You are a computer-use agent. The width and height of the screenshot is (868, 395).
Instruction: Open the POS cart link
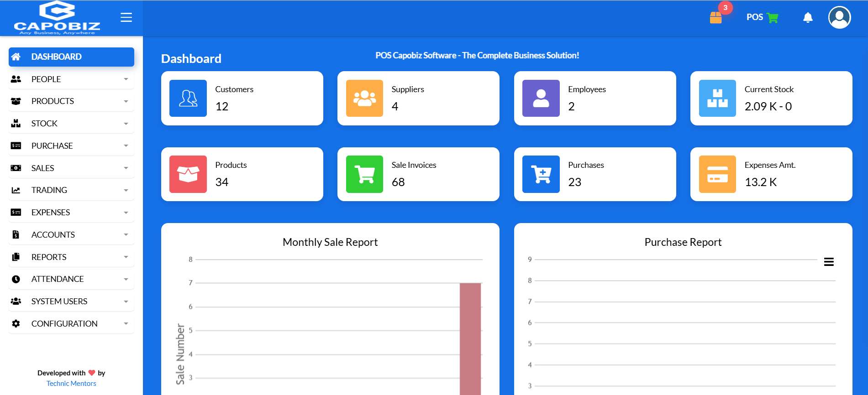[x=762, y=17]
